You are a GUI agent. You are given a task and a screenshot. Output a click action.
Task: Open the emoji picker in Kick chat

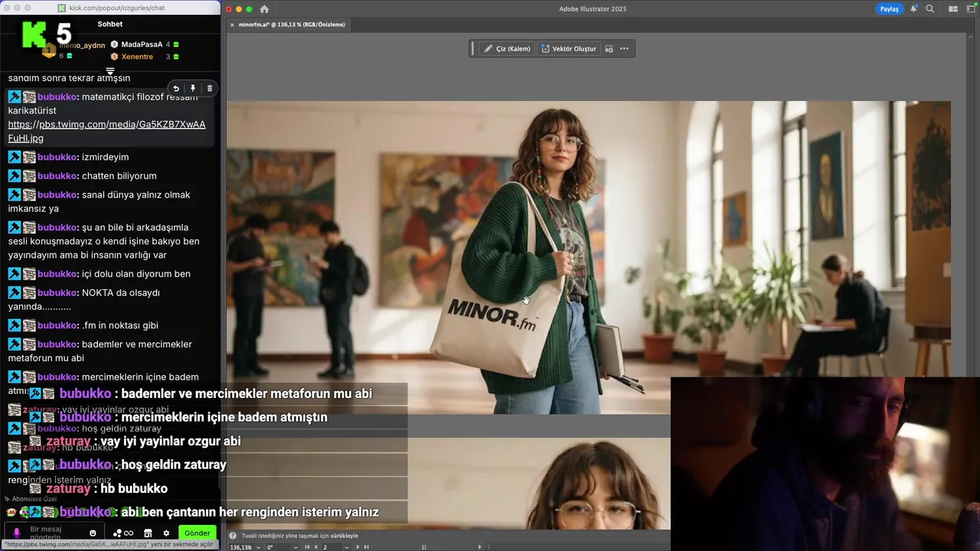pyautogui.click(x=93, y=533)
